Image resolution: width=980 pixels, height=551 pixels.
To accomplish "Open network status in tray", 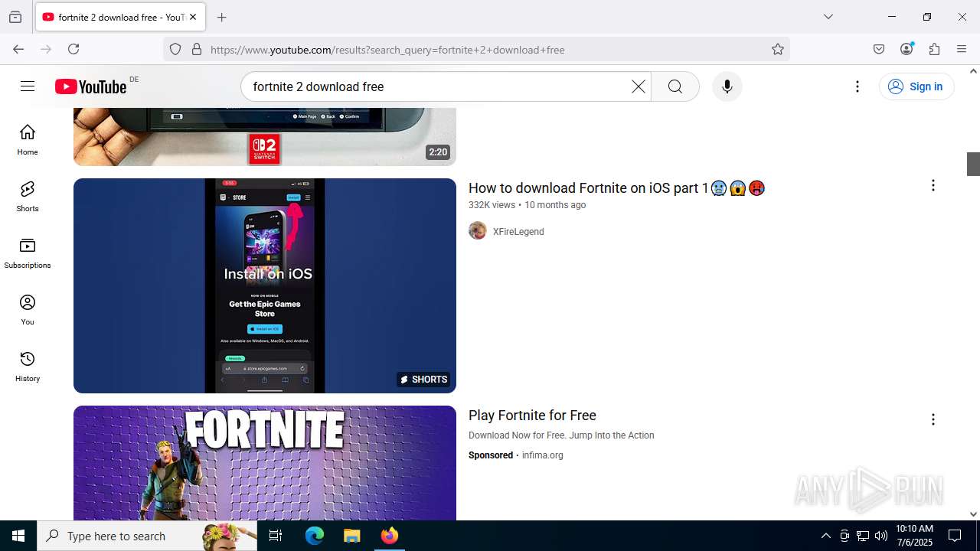I will [x=863, y=536].
